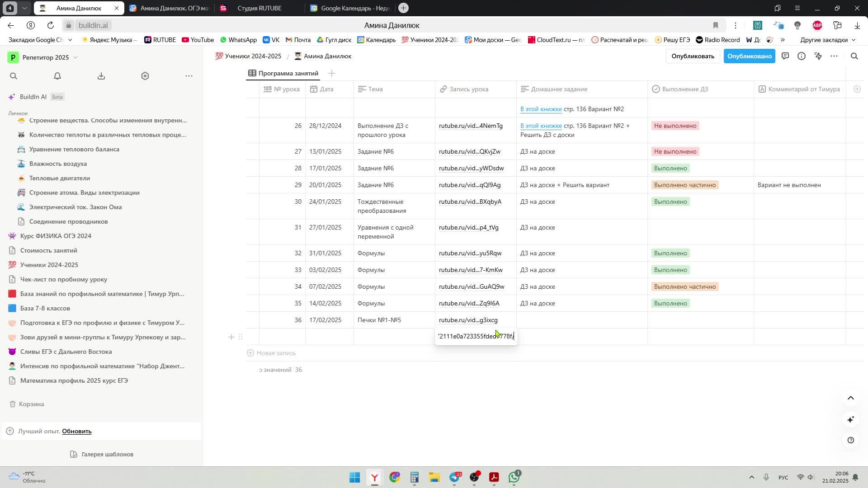
Task: Toggle row 26 'Не выполнено' status
Action: pyautogui.click(x=675, y=126)
